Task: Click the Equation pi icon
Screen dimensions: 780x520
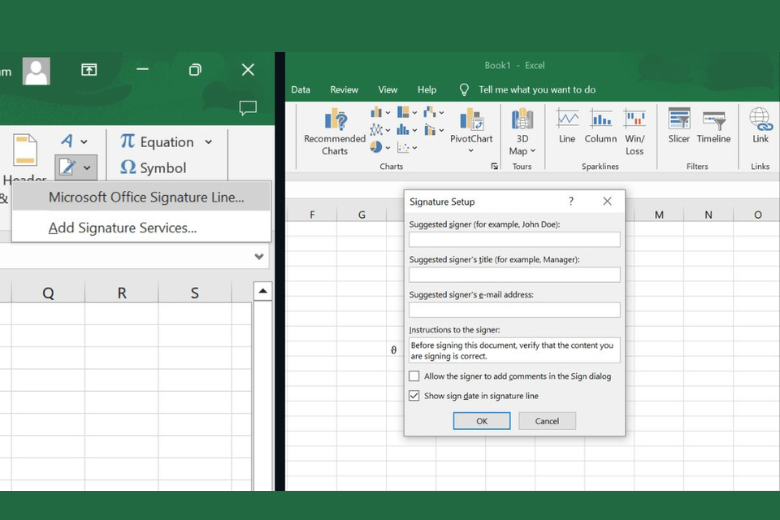Action: click(127, 141)
